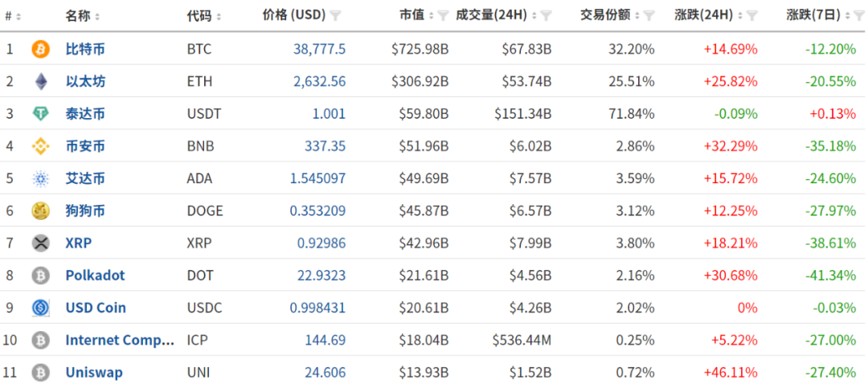This screenshot has width=868, height=384.
Task: Open filter icon for 涨跌(7日) column
Action: point(859,15)
